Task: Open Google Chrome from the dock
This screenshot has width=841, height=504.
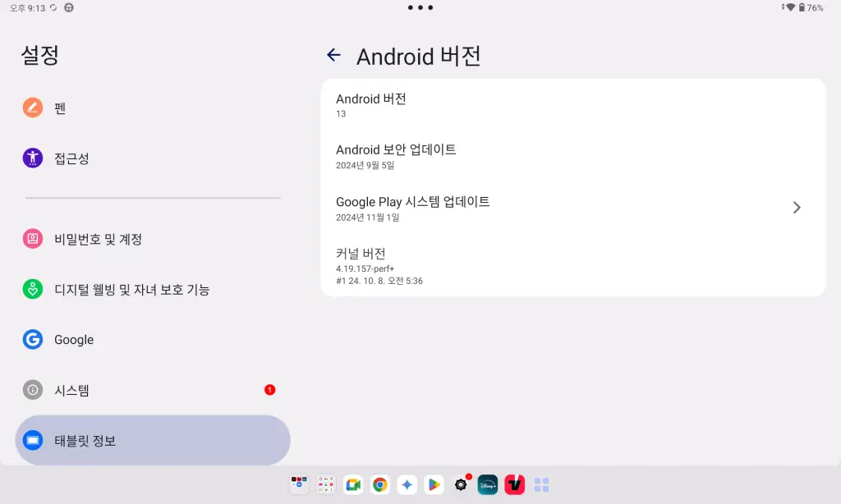Action: point(379,484)
